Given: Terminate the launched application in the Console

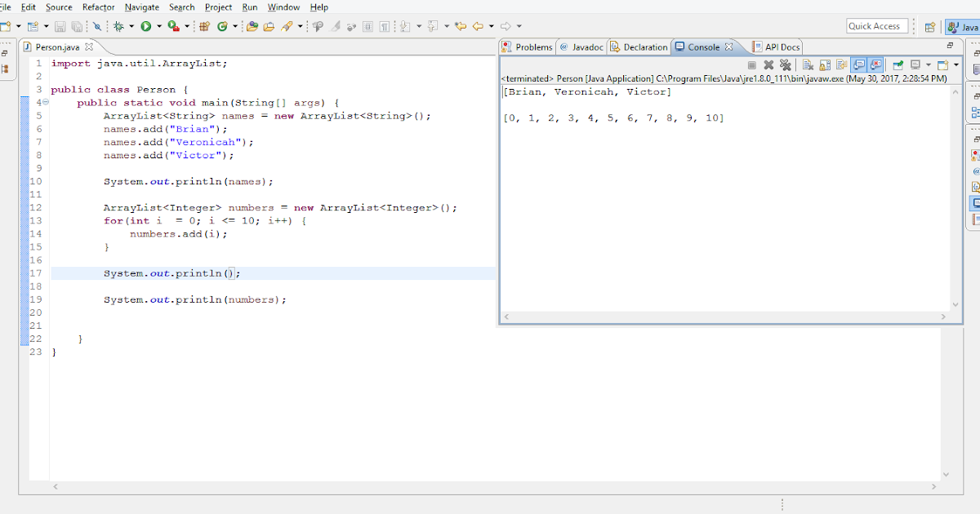Looking at the screenshot, I should (x=752, y=64).
